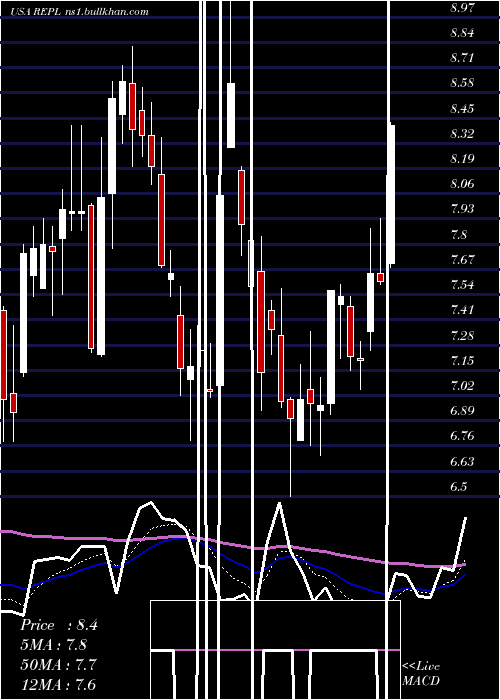Click the "5MA : 7.8" legend entry
Screen dimensions: 500x700
[x=54, y=645]
